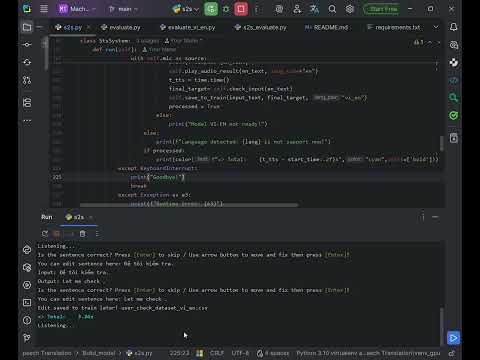Switch to the s2s_evaluate.py tab

[x=261, y=27]
